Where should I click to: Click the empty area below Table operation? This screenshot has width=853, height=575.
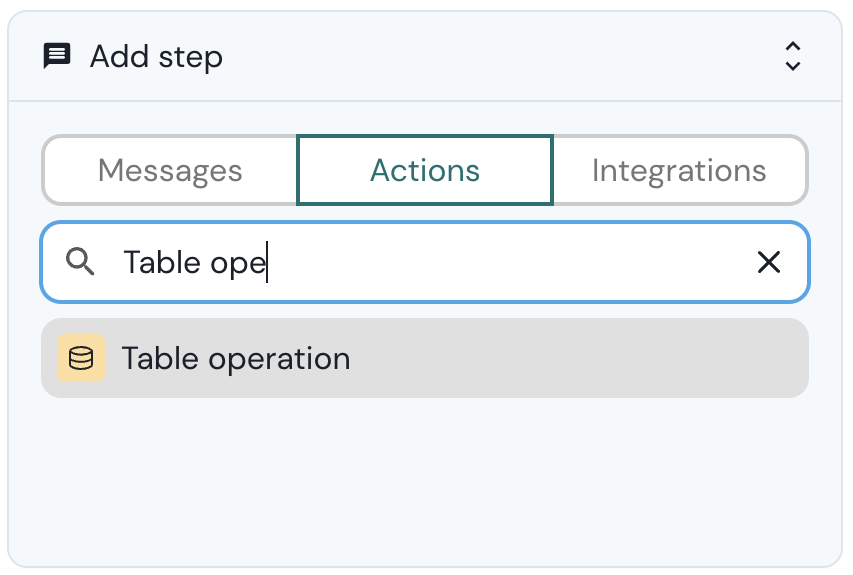[424, 480]
